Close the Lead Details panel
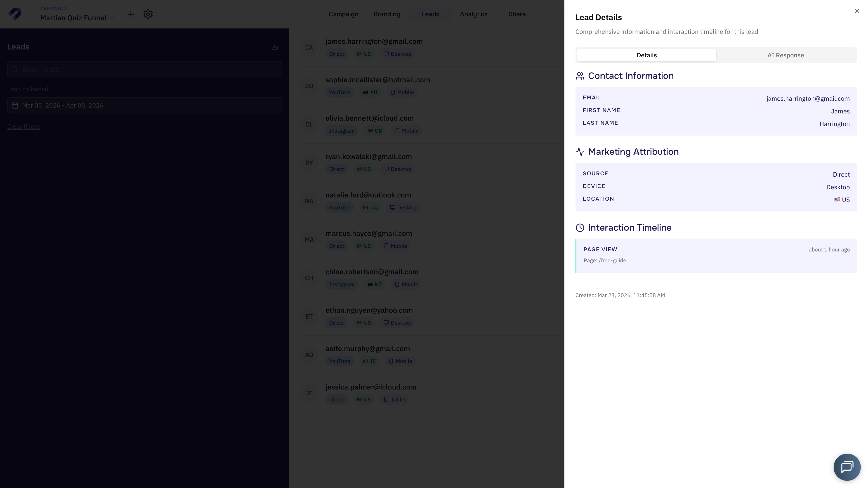Screen dimensions: 868x488 (x=857, y=11)
